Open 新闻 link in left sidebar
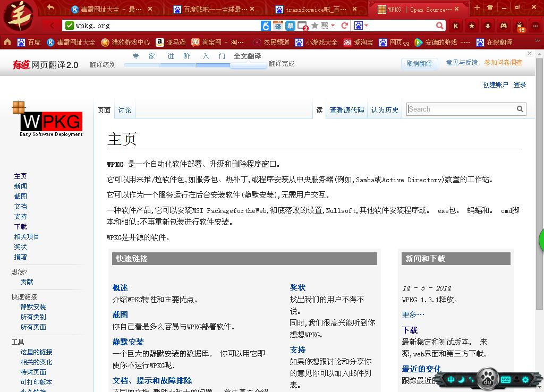 pos(20,186)
